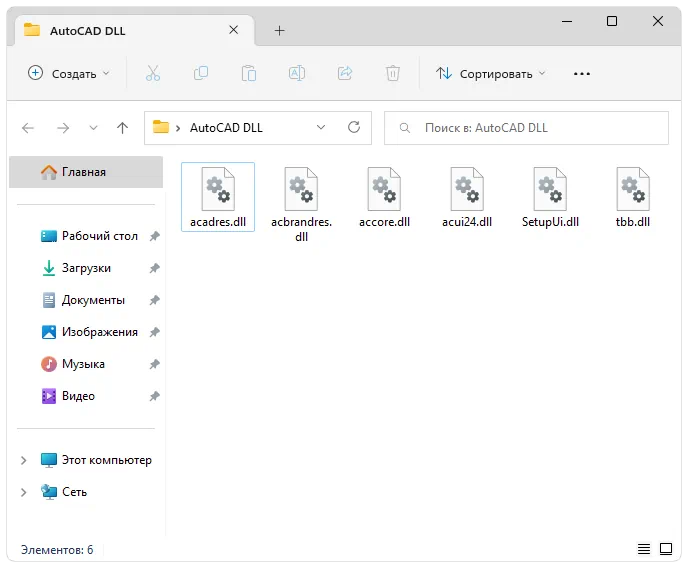The height and width of the screenshot is (567, 687).
Task: Open the three-dots more options menu
Action: coord(581,74)
